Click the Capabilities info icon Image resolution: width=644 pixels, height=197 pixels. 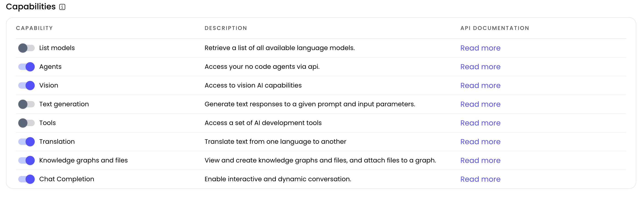[x=62, y=7]
